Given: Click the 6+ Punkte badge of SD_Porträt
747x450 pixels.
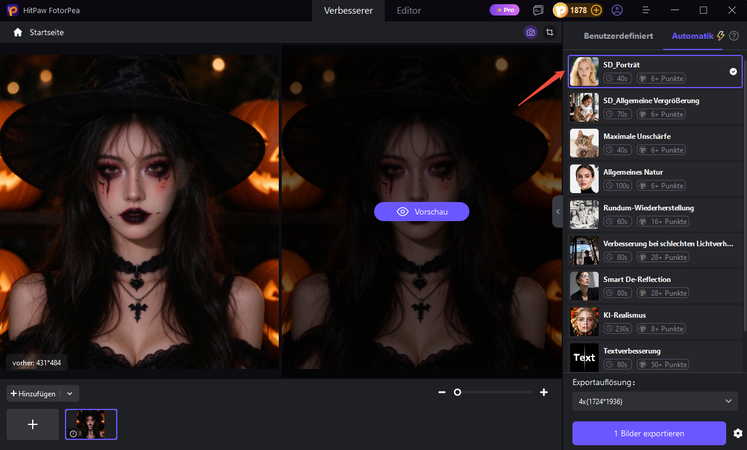Looking at the screenshot, I should coord(661,79).
